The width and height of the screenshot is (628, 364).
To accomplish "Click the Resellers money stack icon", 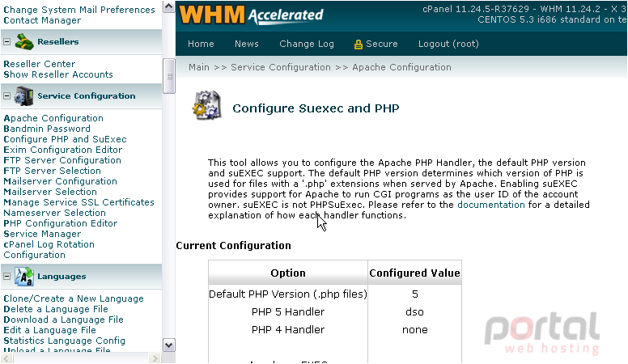I will 24,41.
